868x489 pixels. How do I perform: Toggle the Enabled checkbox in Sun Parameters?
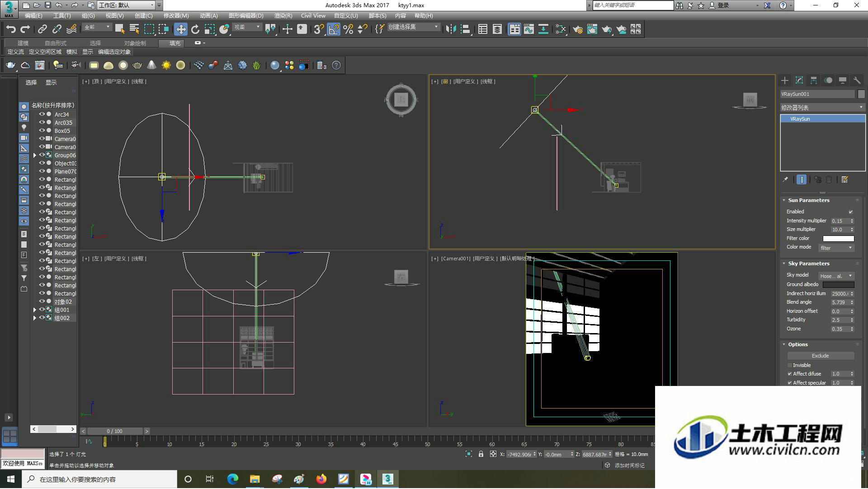851,212
